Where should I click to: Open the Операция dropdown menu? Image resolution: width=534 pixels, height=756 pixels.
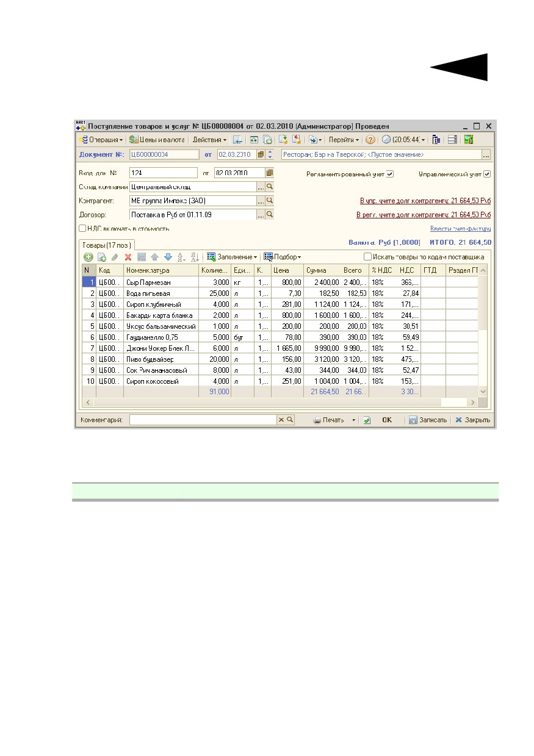click(x=101, y=140)
